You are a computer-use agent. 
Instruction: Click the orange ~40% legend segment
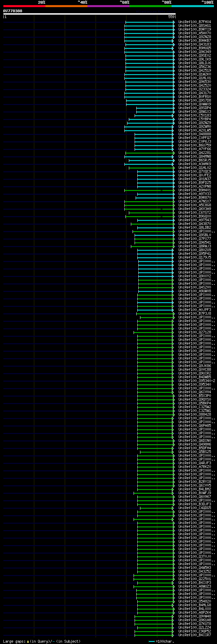point(66,6)
